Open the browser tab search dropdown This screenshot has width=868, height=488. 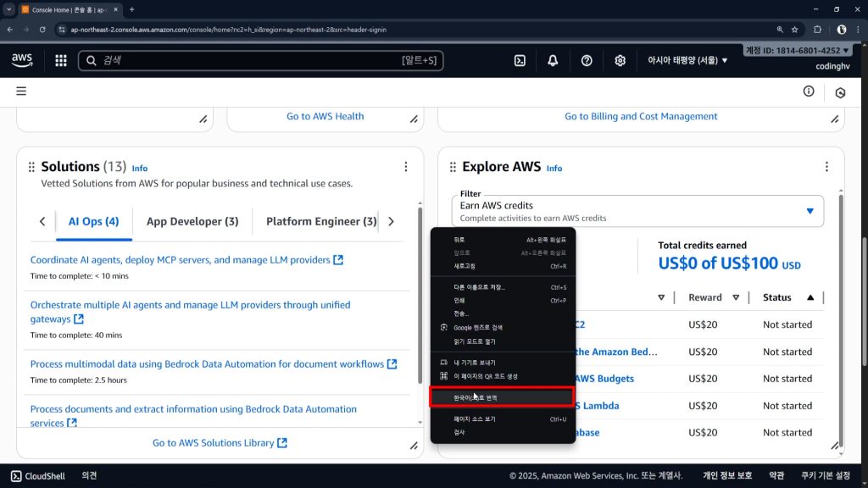point(8,9)
